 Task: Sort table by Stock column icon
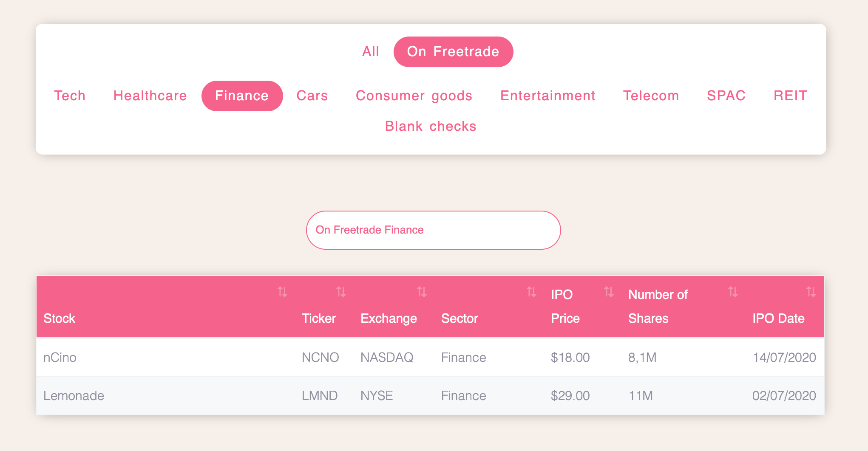282,292
